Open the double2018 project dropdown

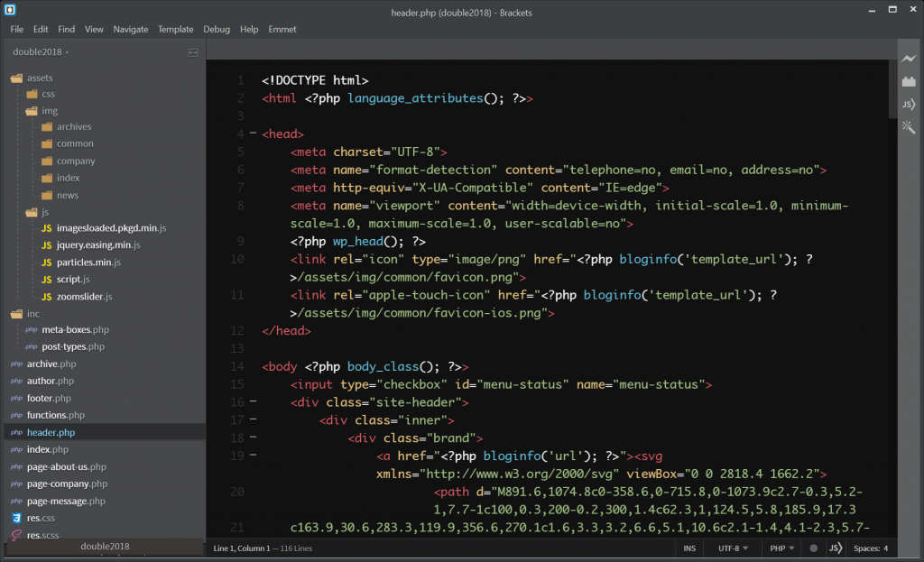tap(41, 52)
